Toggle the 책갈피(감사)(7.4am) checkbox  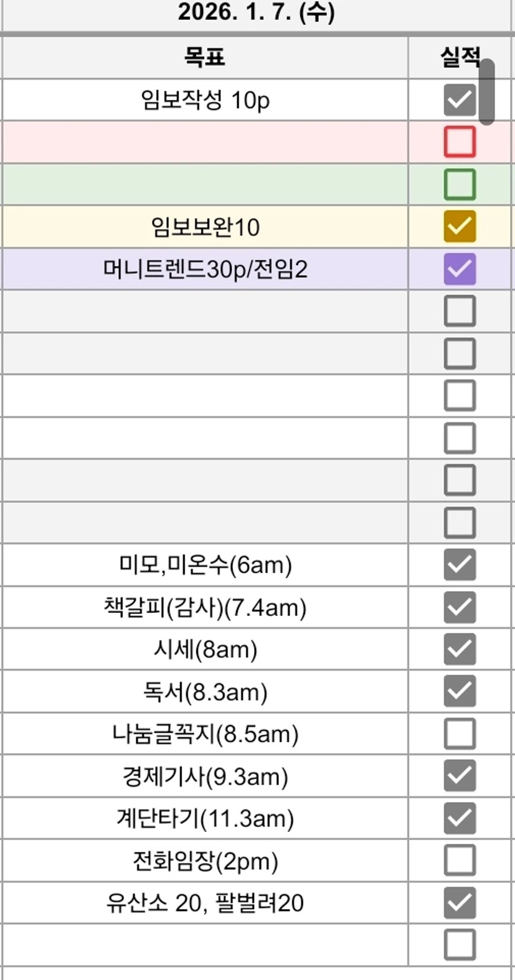460,607
